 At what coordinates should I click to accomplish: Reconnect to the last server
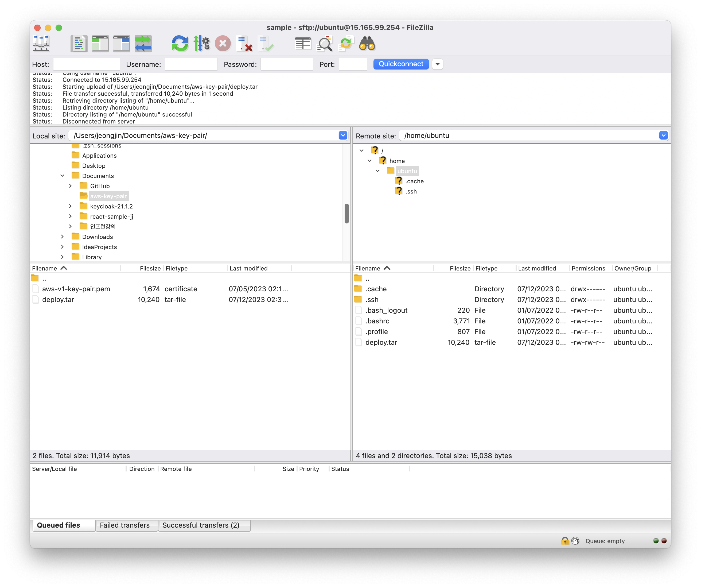coord(266,44)
